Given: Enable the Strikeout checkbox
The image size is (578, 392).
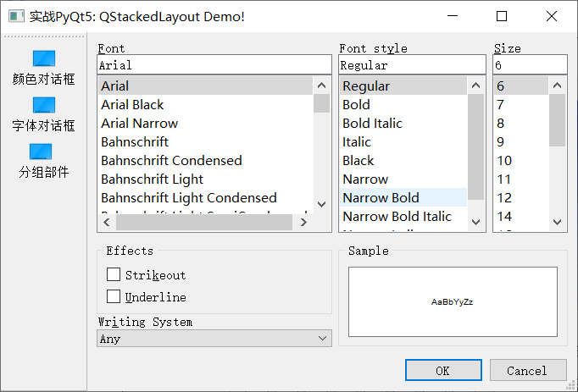Looking at the screenshot, I should 114,275.
